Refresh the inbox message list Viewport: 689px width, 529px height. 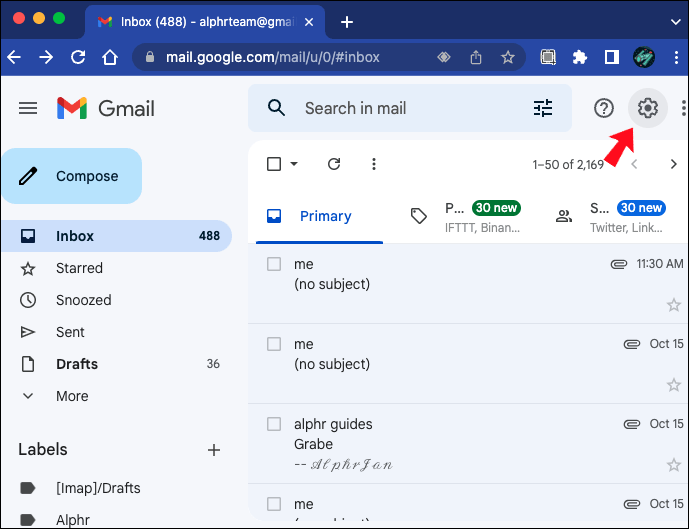334,164
